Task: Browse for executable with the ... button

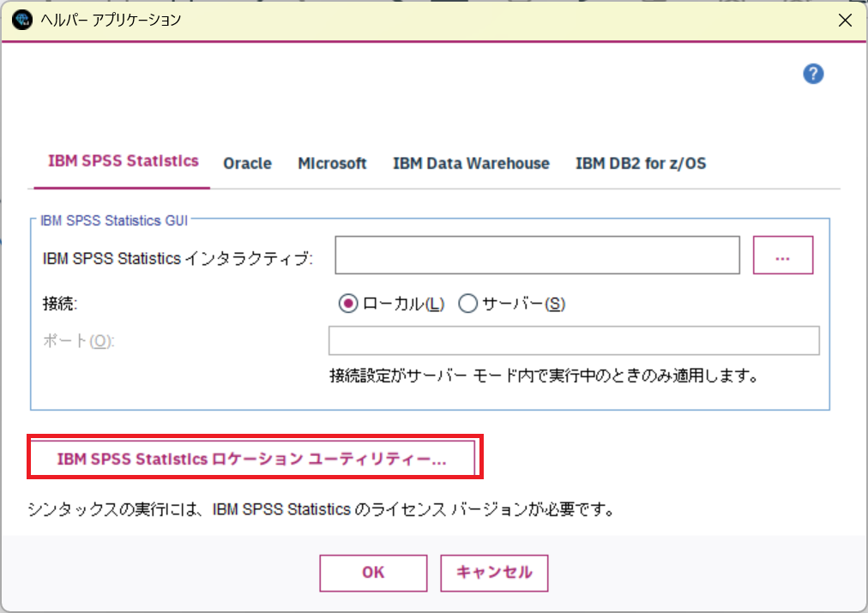Action: 783,255
